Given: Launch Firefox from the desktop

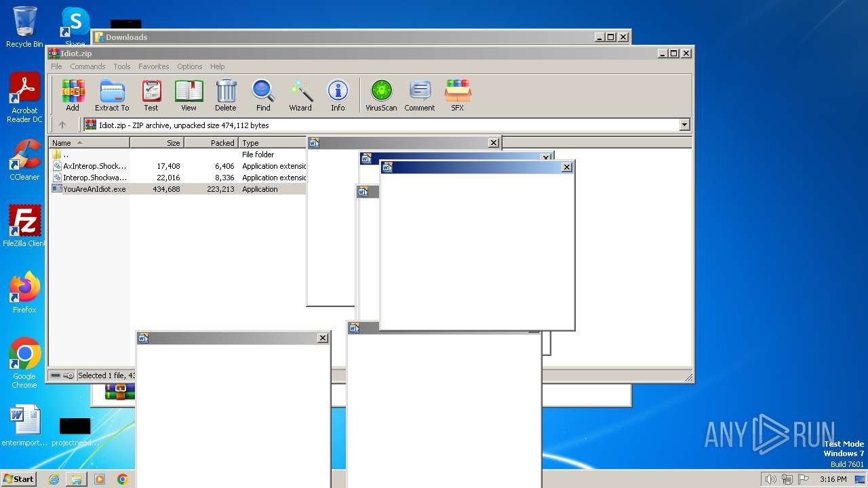Looking at the screenshot, I should coord(24,292).
